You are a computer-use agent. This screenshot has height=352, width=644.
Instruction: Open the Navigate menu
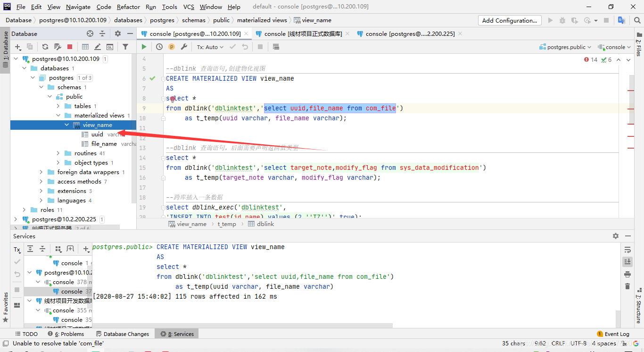[78, 7]
